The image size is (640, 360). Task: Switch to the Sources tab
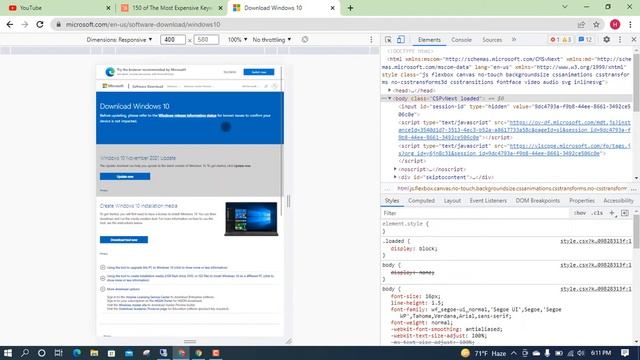[492, 40]
